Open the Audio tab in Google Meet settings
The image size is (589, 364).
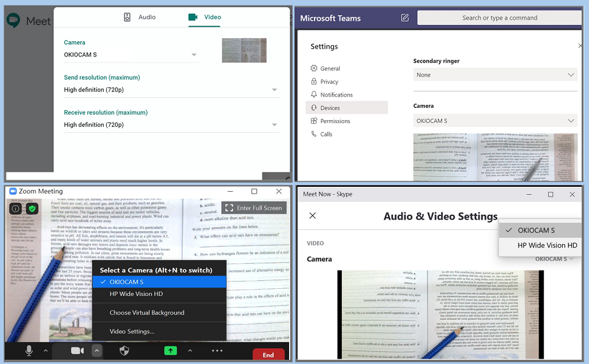click(x=140, y=17)
